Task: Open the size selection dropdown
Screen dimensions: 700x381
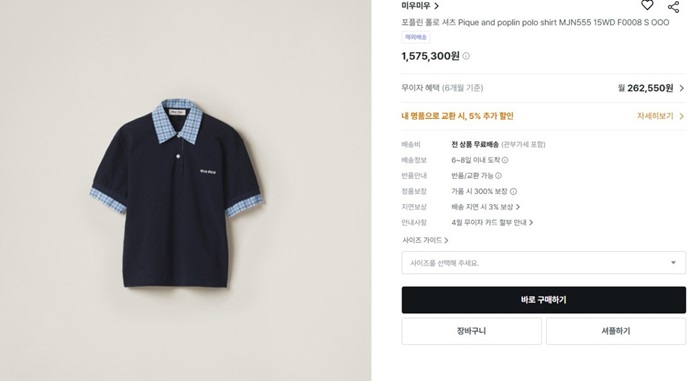Action: [x=544, y=263]
